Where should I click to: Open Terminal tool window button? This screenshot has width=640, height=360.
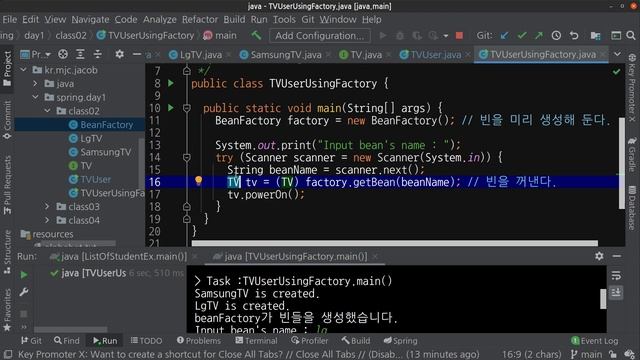click(x=256, y=340)
